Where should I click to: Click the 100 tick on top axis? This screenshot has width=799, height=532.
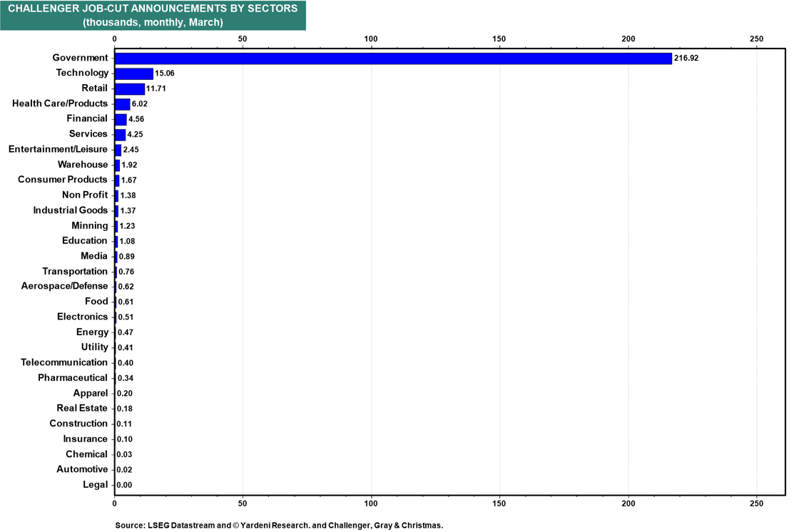pyautogui.click(x=371, y=39)
